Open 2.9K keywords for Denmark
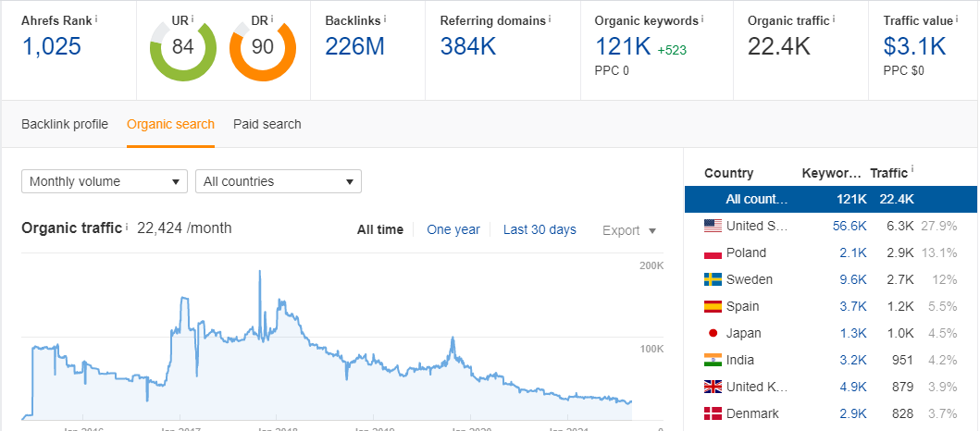980x431 pixels. (853, 413)
